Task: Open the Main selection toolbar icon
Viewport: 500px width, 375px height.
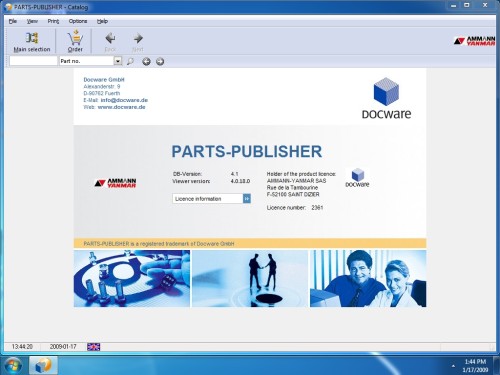Action: [32, 38]
